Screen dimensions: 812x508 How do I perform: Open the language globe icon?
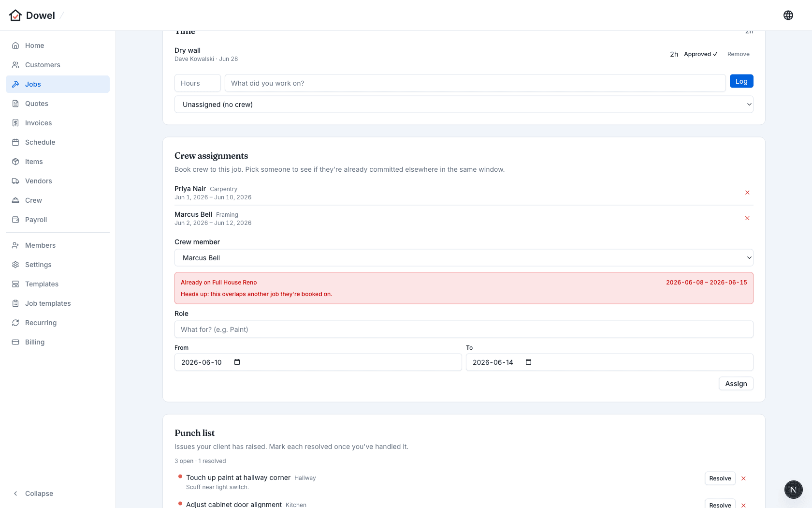788,15
